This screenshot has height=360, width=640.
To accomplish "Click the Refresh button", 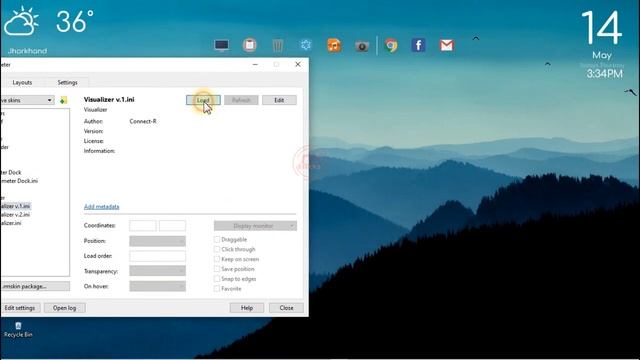I will click(x=241, y=100).
